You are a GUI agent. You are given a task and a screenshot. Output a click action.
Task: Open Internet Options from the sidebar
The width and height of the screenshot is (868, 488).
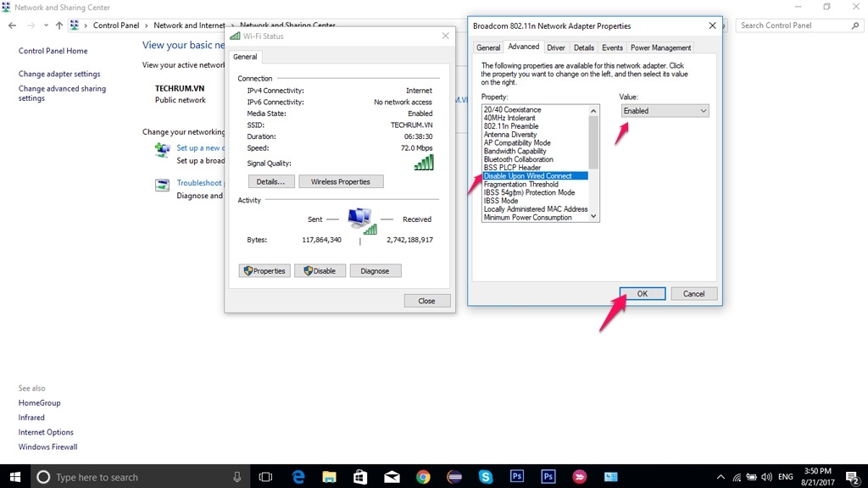click(x=44, y=432)
